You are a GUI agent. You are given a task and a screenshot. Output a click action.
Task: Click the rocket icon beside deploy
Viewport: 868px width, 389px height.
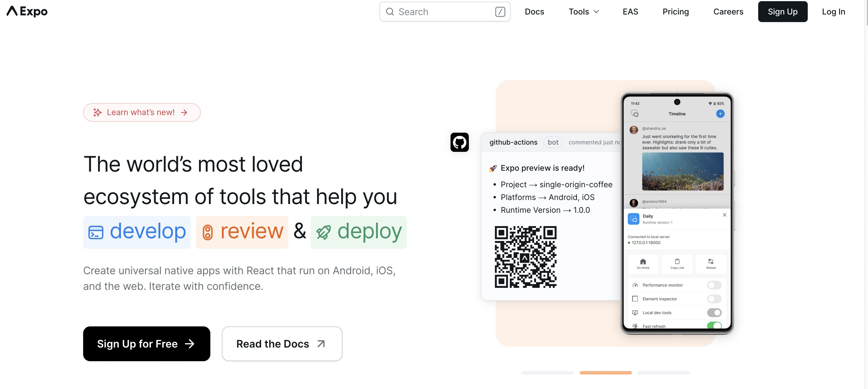pyautogui.click(x=324, y=232)
